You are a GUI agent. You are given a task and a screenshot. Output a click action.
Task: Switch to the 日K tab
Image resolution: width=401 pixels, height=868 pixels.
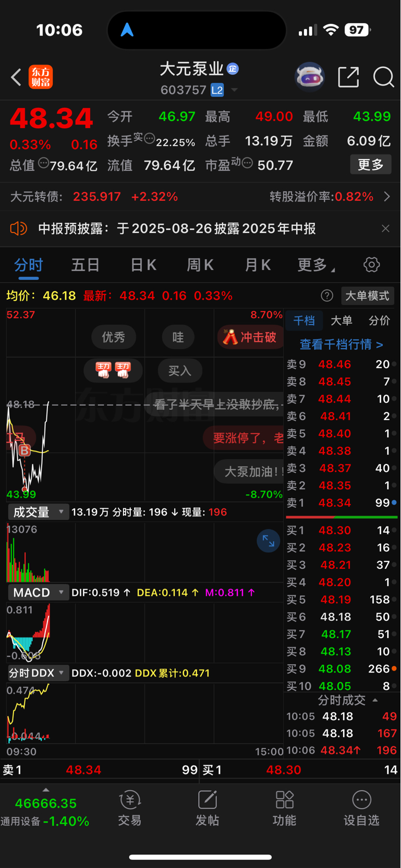[143, 265]
